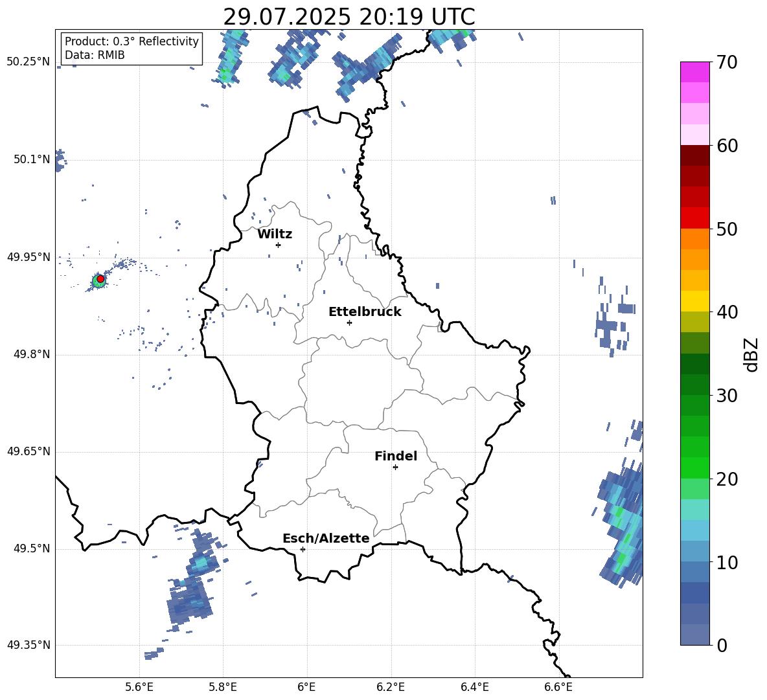Select the Findel city label

396,456
